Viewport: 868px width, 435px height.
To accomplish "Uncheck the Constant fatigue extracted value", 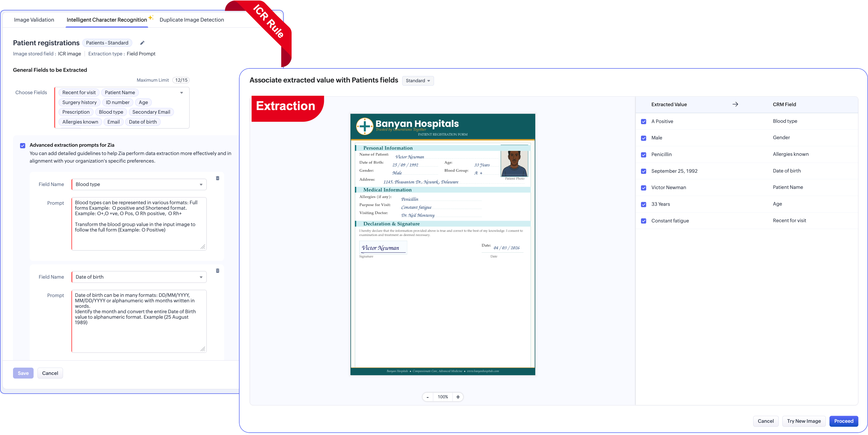I will click(x=644, y=221).
